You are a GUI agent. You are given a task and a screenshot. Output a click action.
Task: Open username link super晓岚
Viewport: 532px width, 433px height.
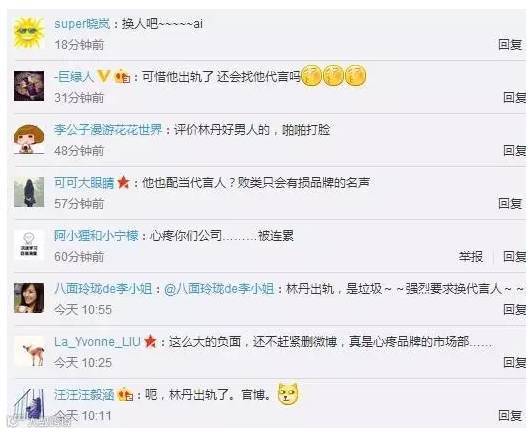[x=82, y=24]
